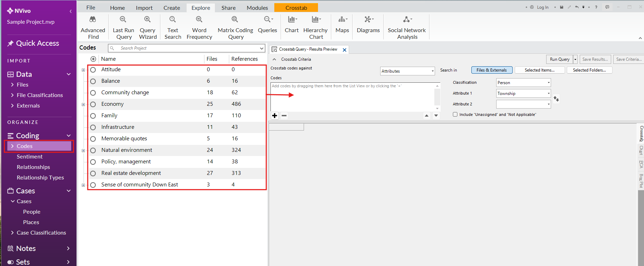Click the Selected Items button
644x266 pixels.
540,70
